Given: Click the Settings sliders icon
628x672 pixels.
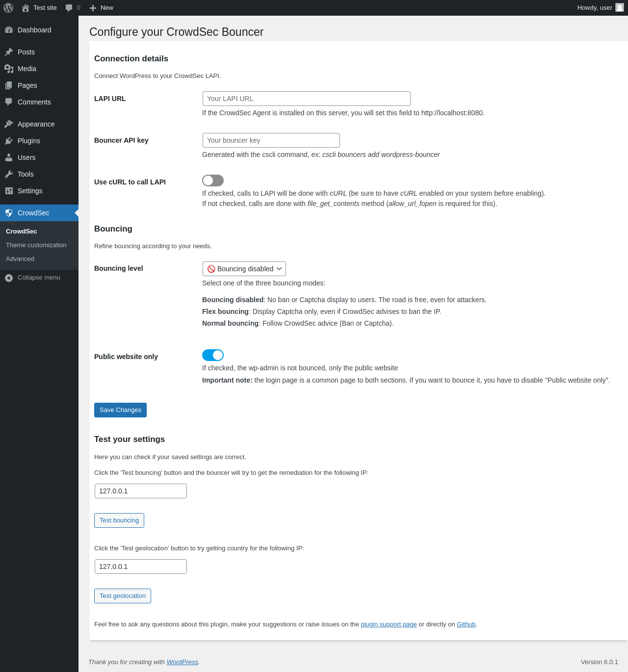Looking at the screenshot, I should (x=9, y=191).
